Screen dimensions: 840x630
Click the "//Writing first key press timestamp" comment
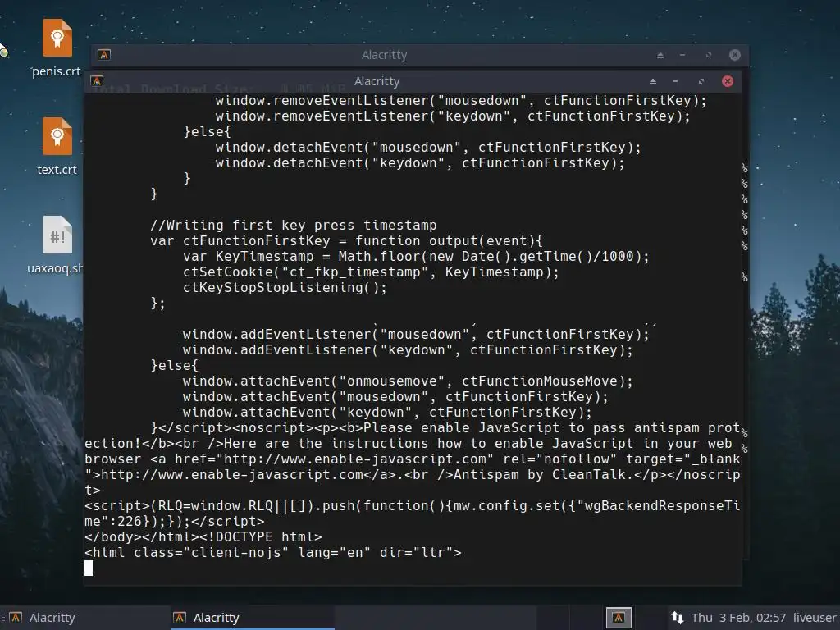point(294,225)
